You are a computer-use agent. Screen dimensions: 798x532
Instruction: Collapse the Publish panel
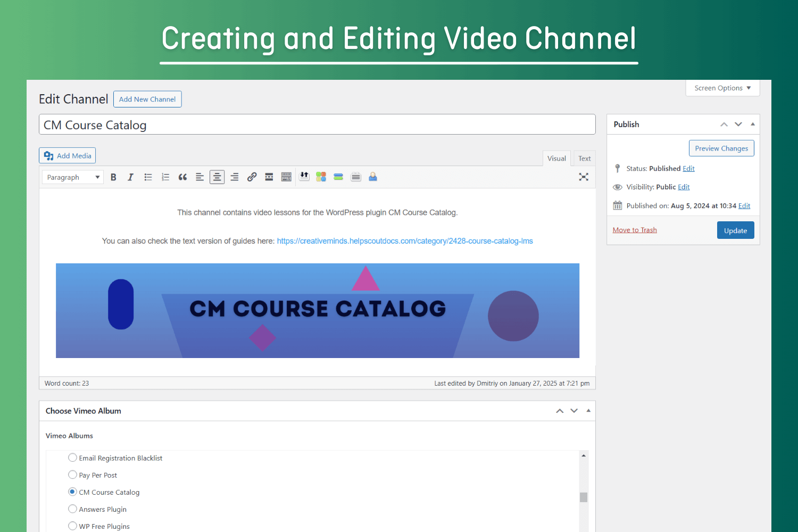[x=753, y=124]
